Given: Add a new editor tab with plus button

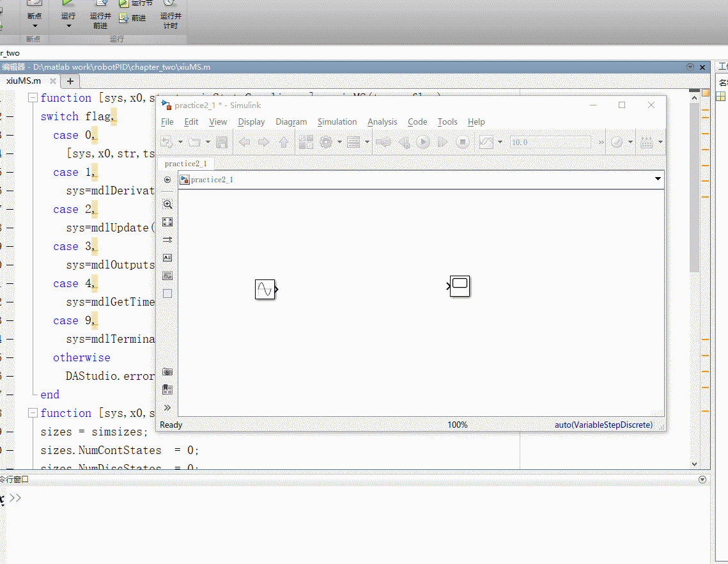Looking at the screenshot, I should (70, 81).
